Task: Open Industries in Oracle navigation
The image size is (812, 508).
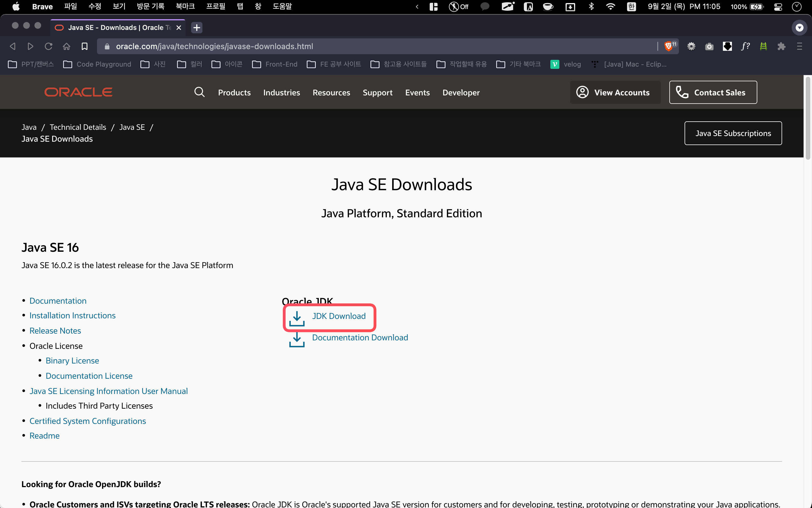Action: coord(281,92)
